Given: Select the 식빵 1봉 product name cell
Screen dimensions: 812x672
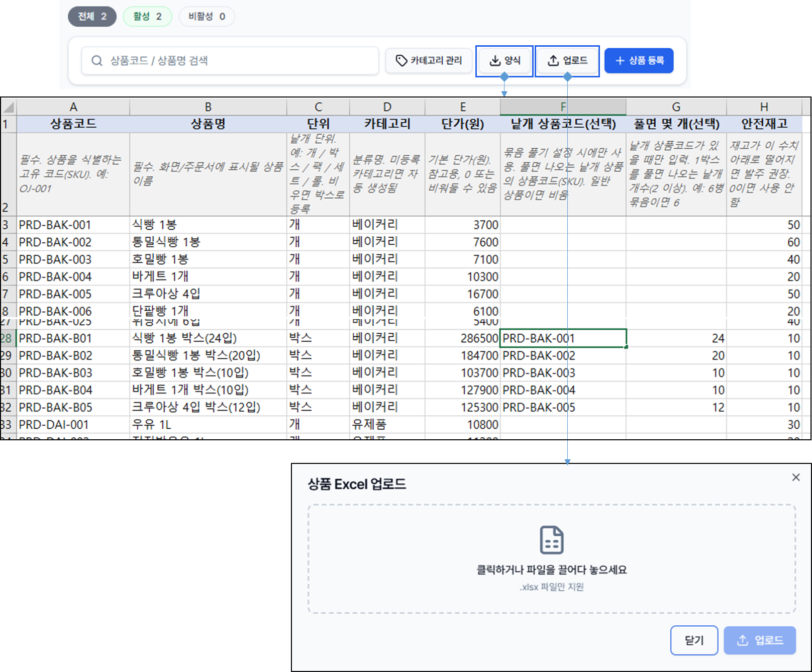Looking at the screenshot, I should pos(208,225).
